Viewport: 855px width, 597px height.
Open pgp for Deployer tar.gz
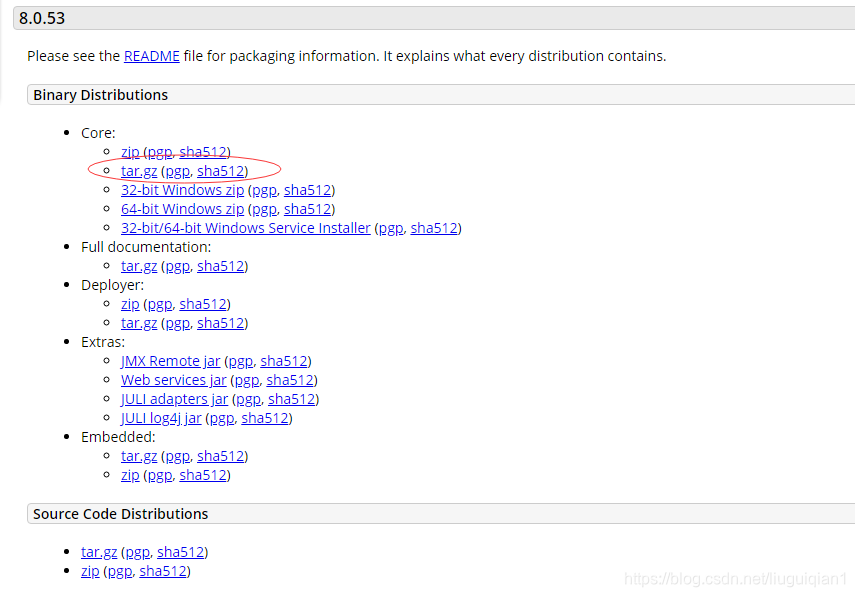coord(178,323)
